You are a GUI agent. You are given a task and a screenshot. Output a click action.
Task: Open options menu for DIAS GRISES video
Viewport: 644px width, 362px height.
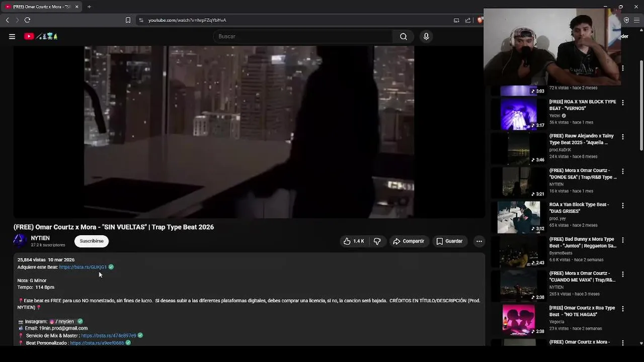pyautogui.click(x=623, y=206)
